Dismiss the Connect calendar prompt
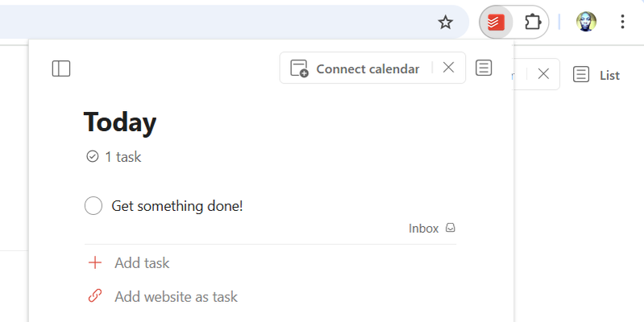Viewport: 644px width, 322px height. 449,68
